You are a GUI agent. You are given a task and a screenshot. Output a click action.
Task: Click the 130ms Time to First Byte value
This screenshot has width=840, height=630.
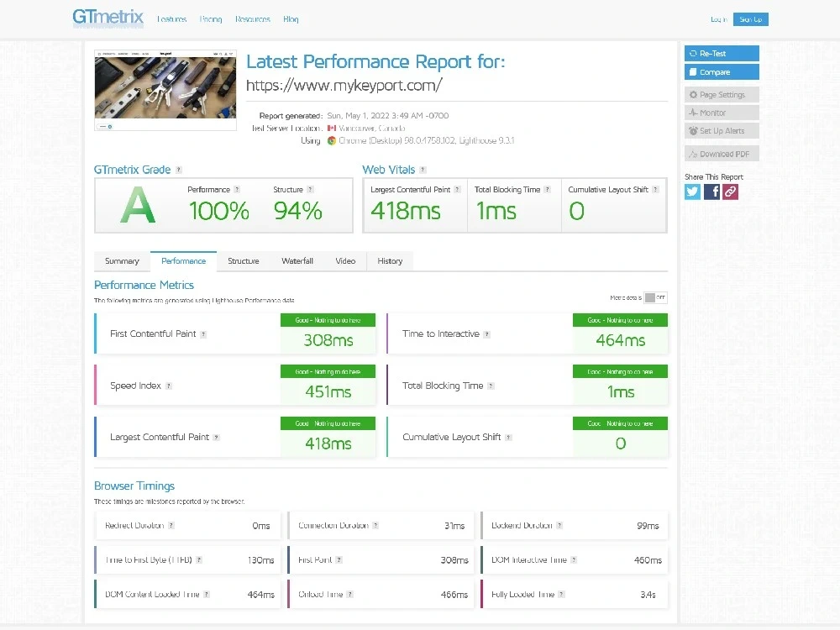[261, 560]
